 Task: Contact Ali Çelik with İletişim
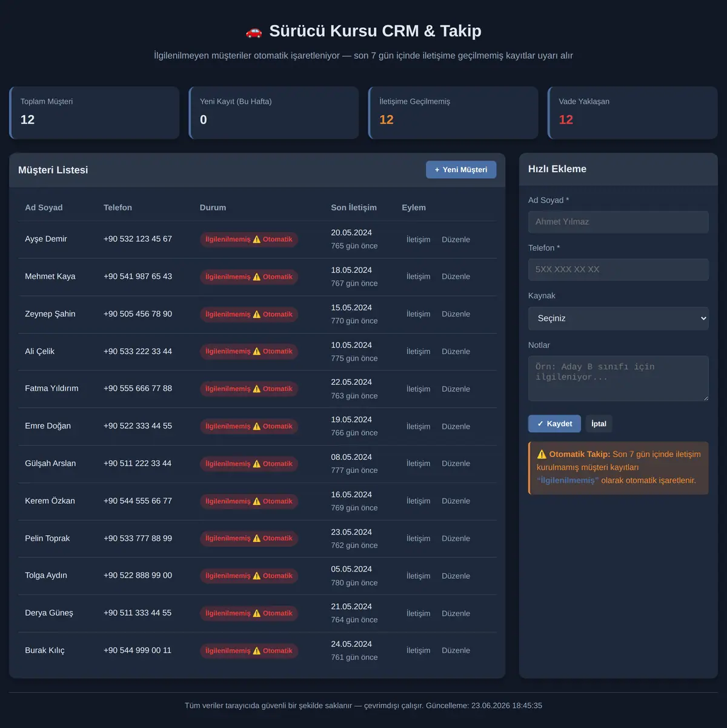tap(419, 352)
